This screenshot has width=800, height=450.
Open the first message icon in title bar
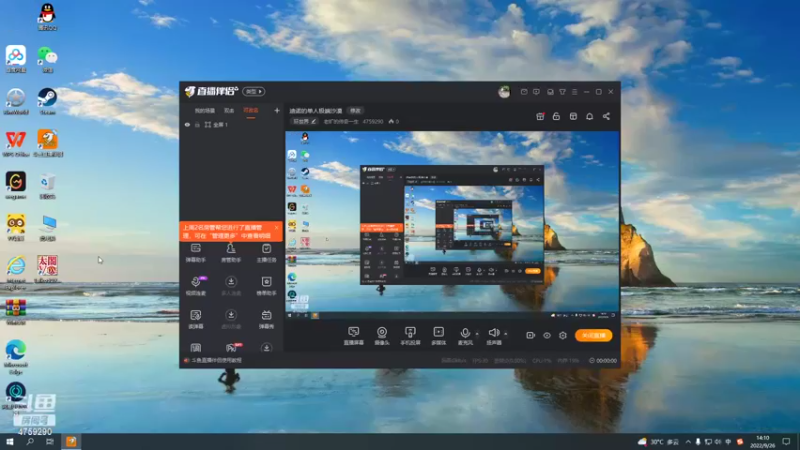(x=524, y=92)
